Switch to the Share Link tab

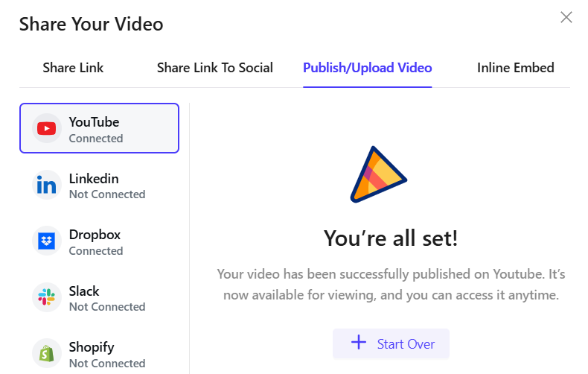[x=73, y=68]
